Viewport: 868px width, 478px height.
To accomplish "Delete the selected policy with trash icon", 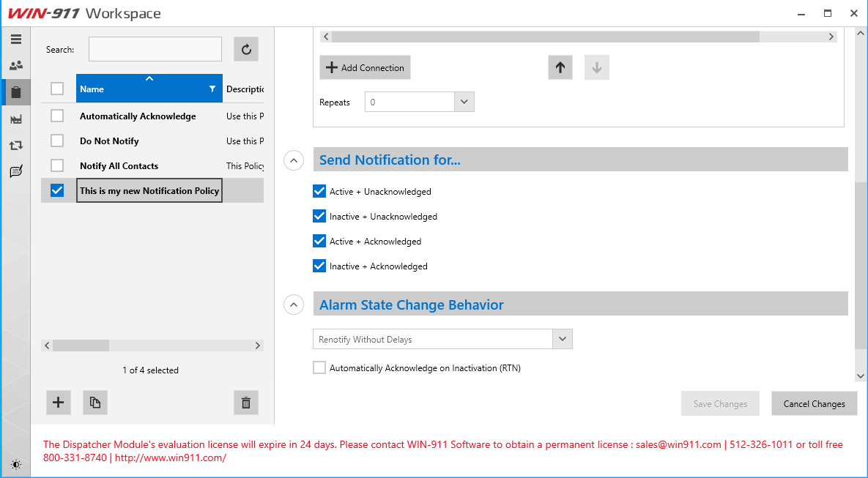I will click(246, 402).
